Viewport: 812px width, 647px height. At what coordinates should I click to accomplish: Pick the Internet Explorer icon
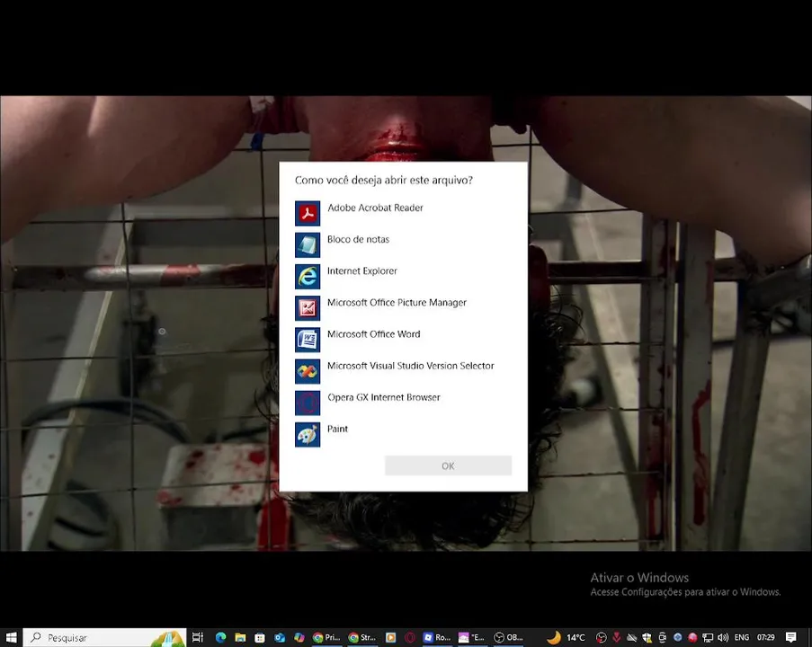tap(308, 277)
